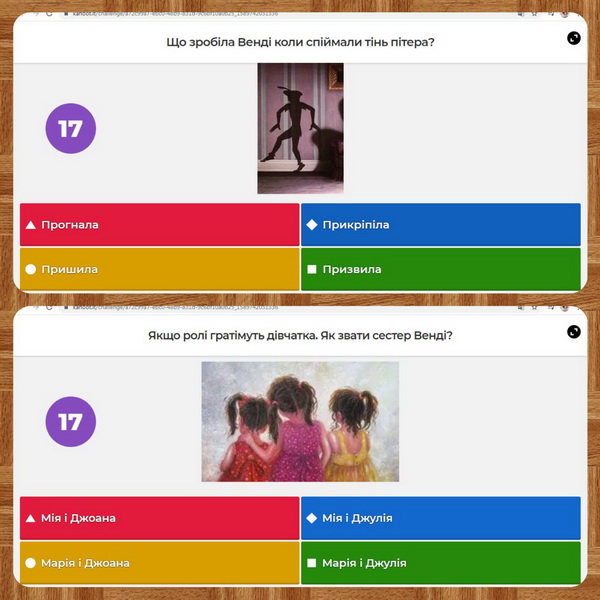Choose the blue answer Прикріпіла

pos(441,225)
